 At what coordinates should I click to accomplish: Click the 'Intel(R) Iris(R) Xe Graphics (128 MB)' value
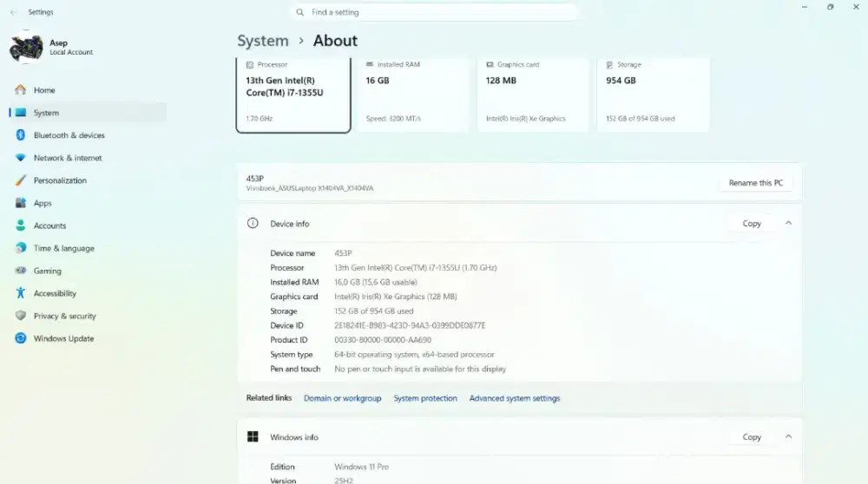pyautogui.click(x=395, y=297)
